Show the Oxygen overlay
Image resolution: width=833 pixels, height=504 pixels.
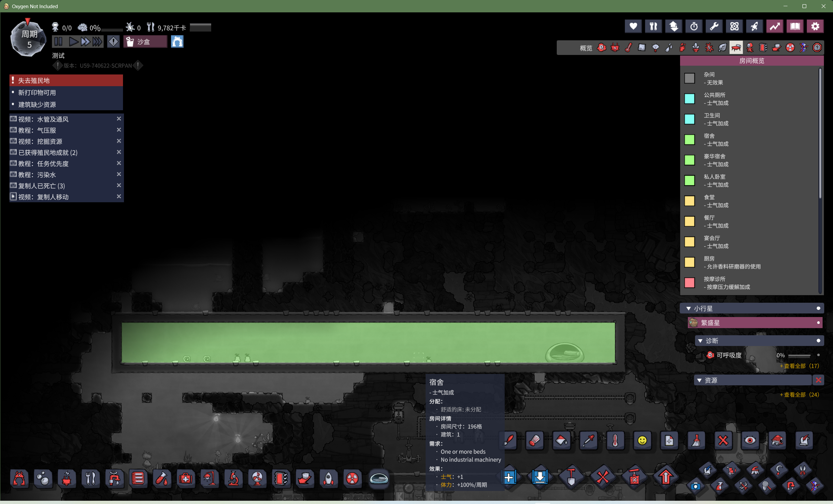click(601, 47)
